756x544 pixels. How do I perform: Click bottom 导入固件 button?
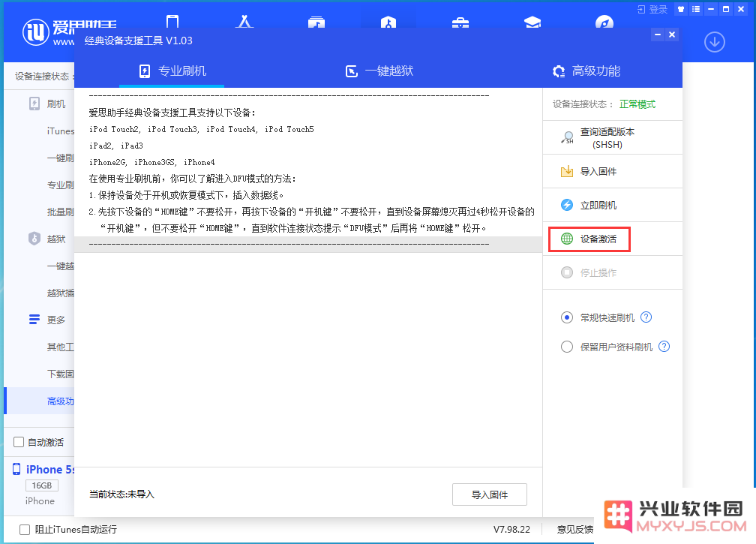point(489,494)
